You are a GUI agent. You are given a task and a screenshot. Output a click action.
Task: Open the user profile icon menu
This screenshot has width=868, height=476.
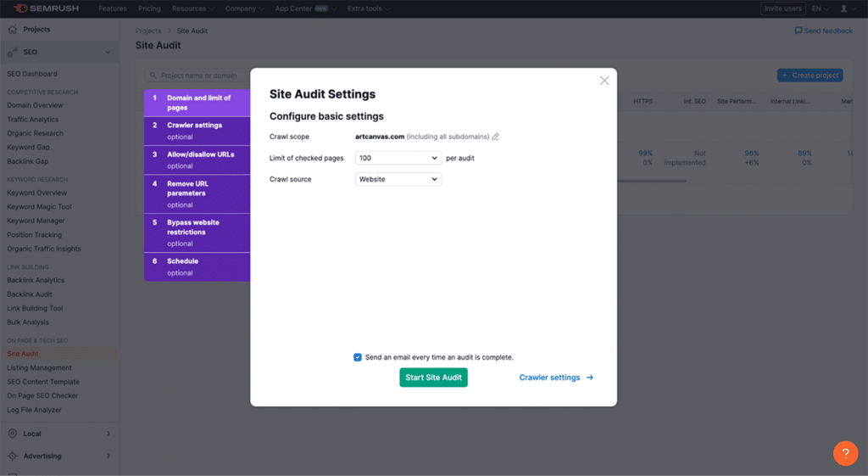click(x=843, y=8)
